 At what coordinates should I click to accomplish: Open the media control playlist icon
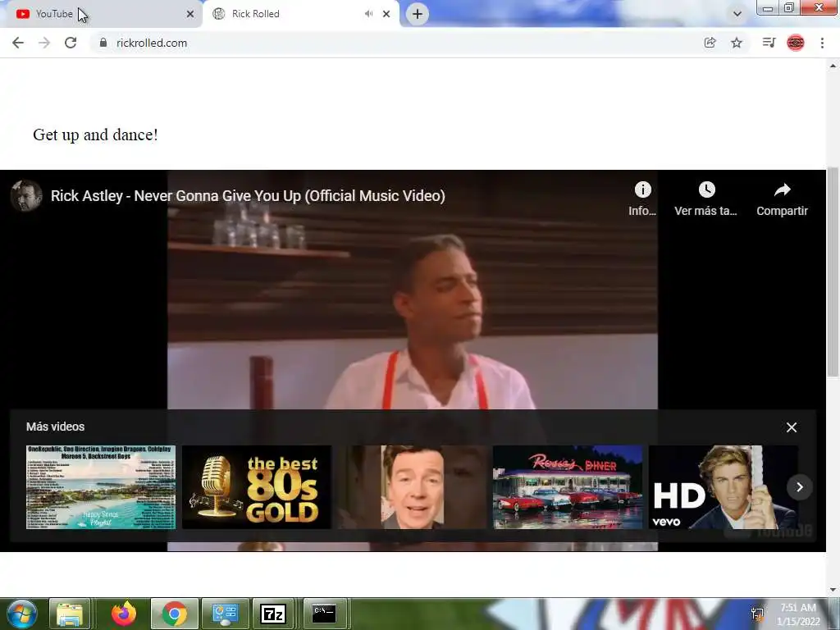[x=769, y=43]
